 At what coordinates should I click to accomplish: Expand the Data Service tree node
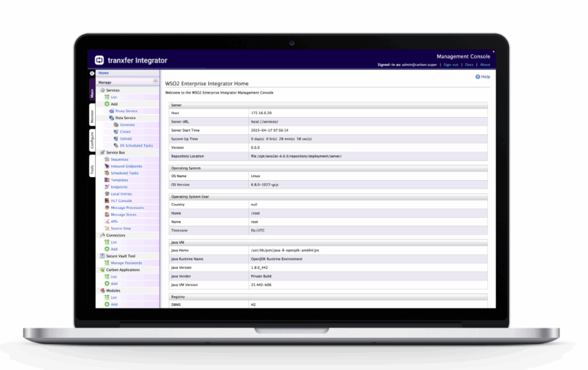point(111,118)
